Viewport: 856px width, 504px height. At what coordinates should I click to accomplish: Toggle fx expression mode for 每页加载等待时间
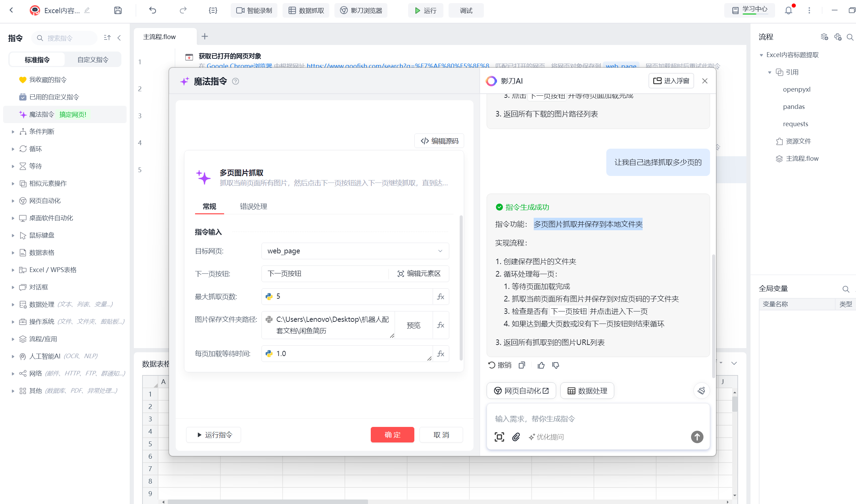click(x=441, y=354)
